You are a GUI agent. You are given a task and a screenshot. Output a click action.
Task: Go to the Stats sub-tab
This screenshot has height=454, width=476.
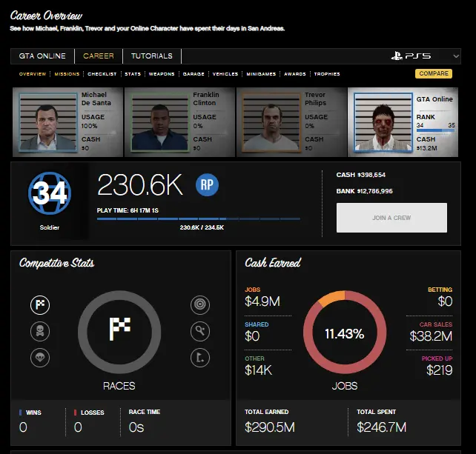pos(133,74)
